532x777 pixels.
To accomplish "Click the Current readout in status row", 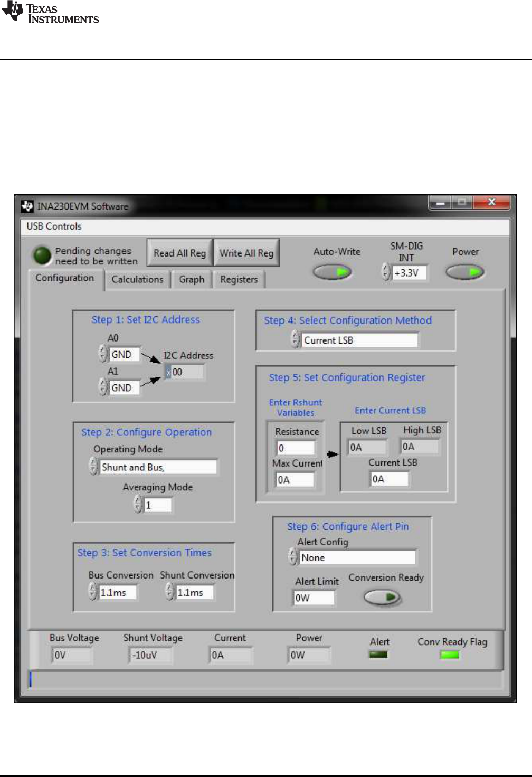I will pyautogui.click(x=231, y=655).
